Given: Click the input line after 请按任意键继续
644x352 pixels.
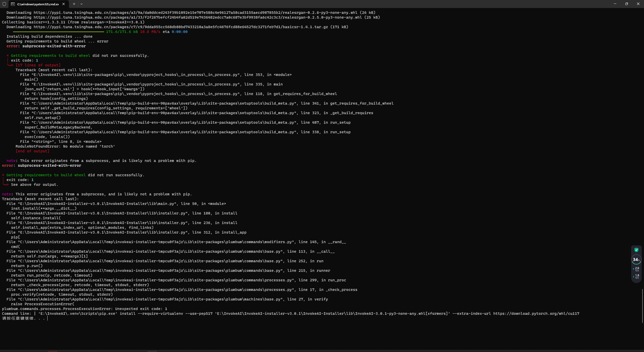Looking at the screenshot, I should click(47, 318).
